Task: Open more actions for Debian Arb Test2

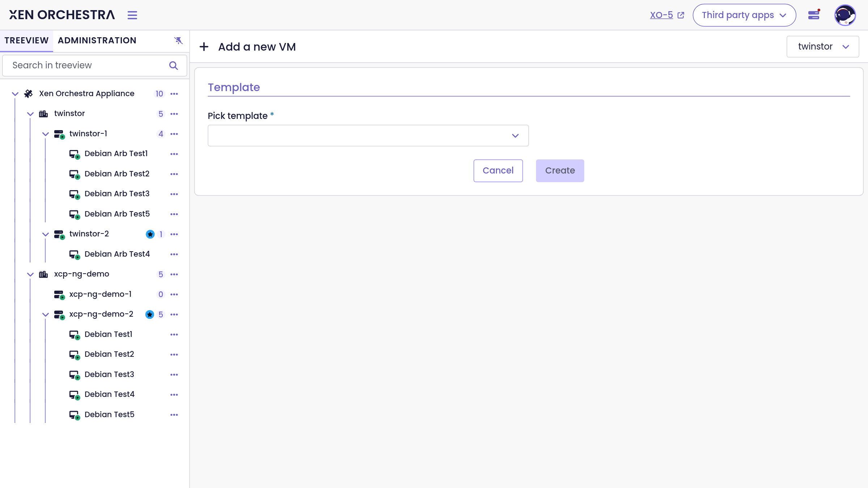Action: click(174, 174)
